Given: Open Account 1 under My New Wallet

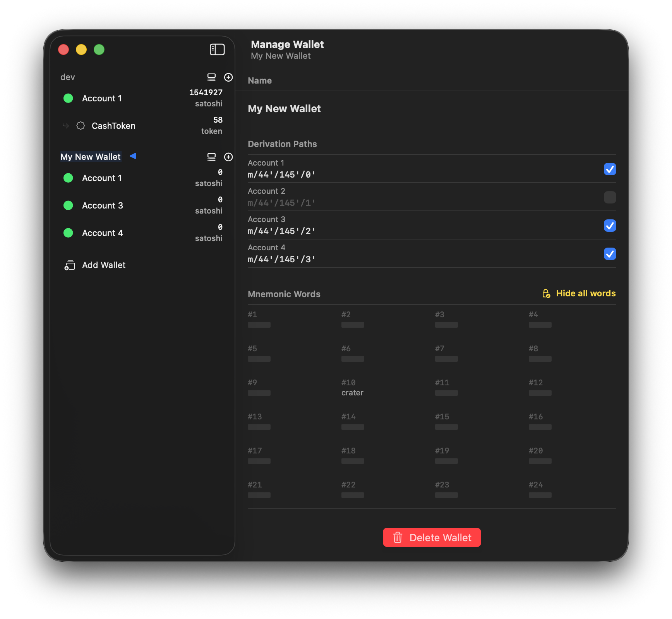Looking at the screenshot, I should (x=142, y=178).
